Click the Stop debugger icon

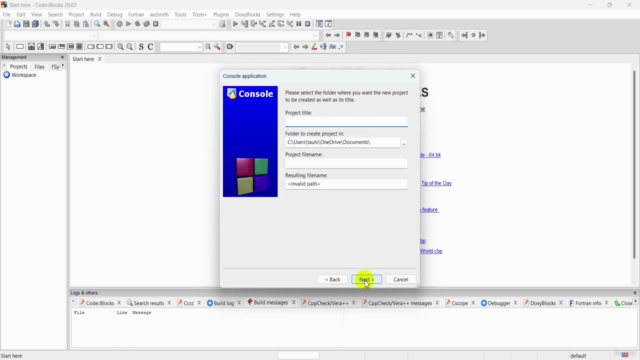[308, 24]
